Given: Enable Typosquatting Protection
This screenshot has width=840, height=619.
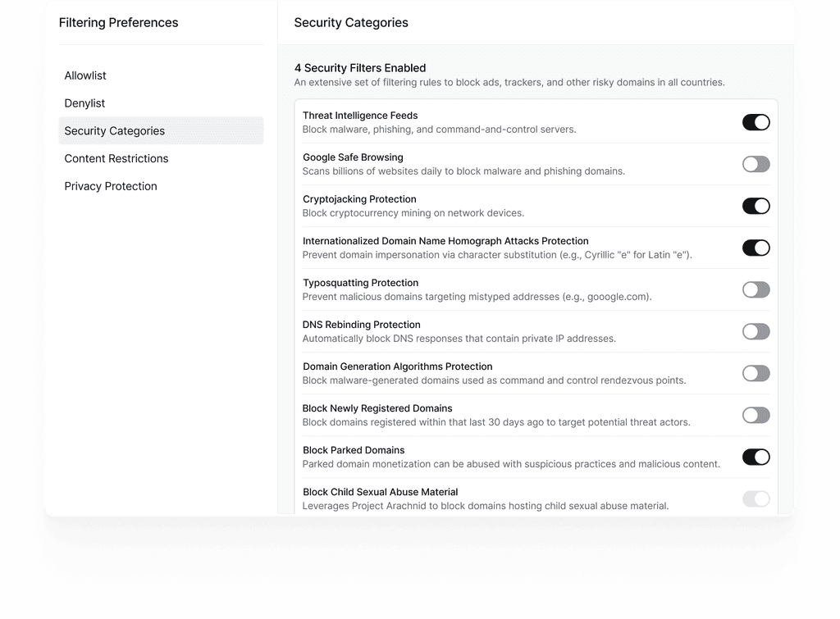Looking at the screenshot, I should click(756, 289).
